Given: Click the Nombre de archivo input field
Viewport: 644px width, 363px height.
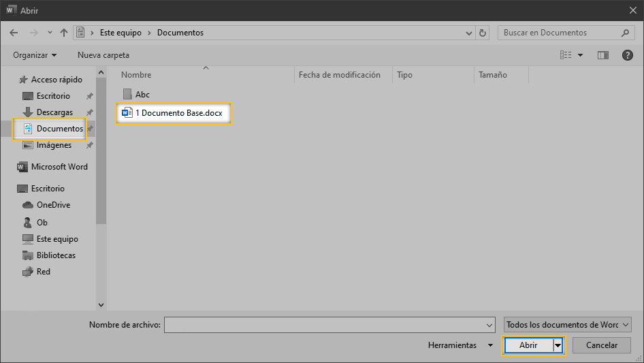Looking at the screenshot, I should [x=328, y=325].
